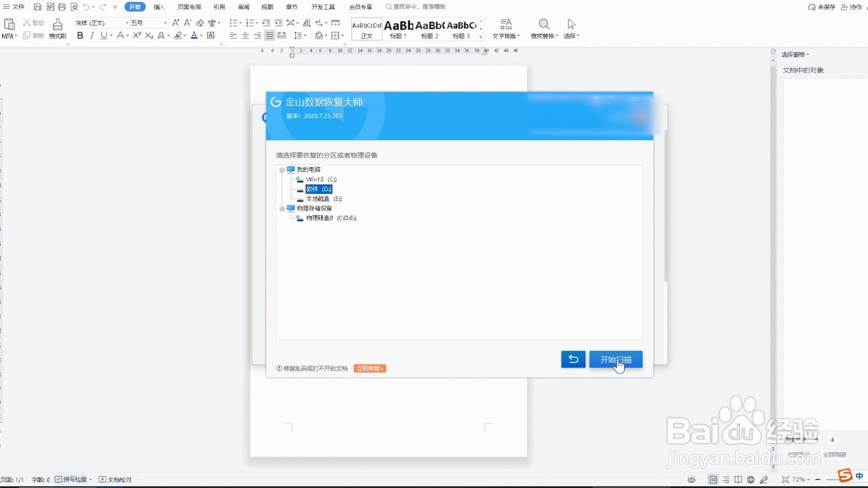Switch to the 审阅 tab
This screenshot has height=488, width=868.
(244, 7)
